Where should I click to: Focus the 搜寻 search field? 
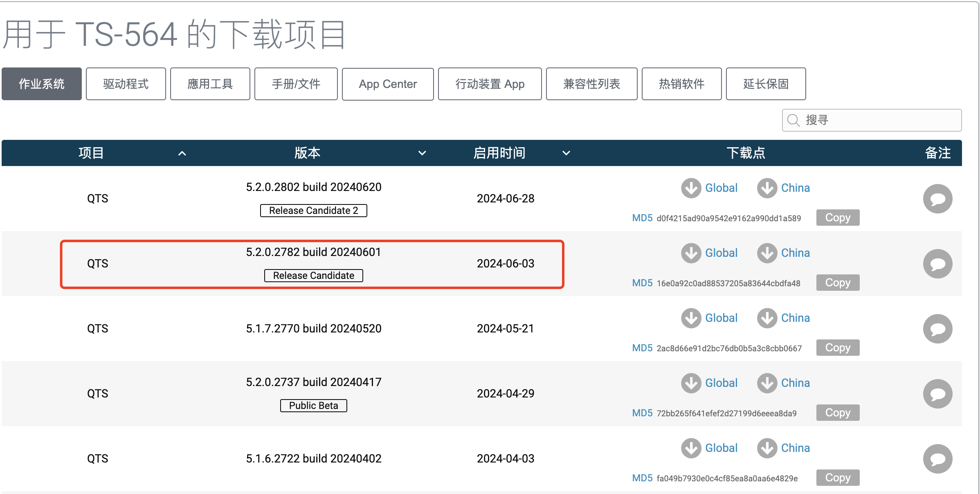[872, 120]
